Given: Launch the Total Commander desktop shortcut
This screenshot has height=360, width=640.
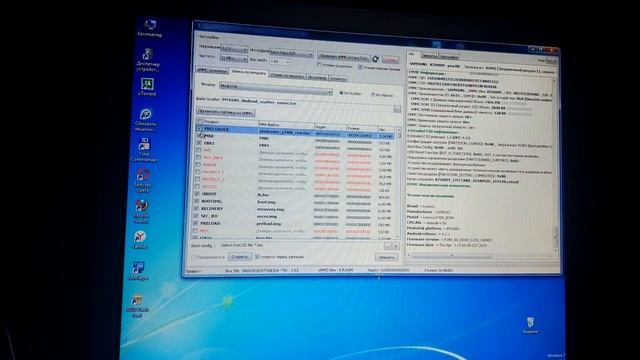Looking at the screenshot, I should tap(144, 149).
